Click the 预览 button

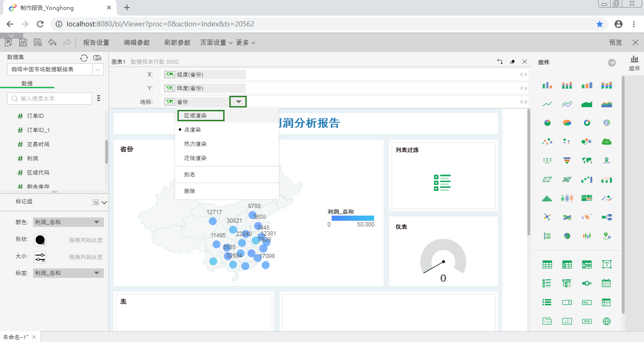click(615, 42)
